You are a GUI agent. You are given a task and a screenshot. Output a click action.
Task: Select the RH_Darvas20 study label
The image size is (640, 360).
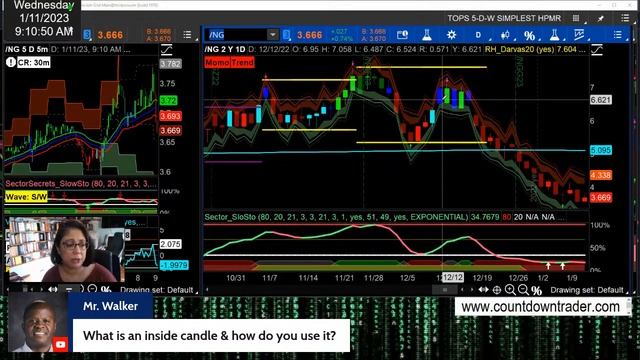tap(530, 49)
